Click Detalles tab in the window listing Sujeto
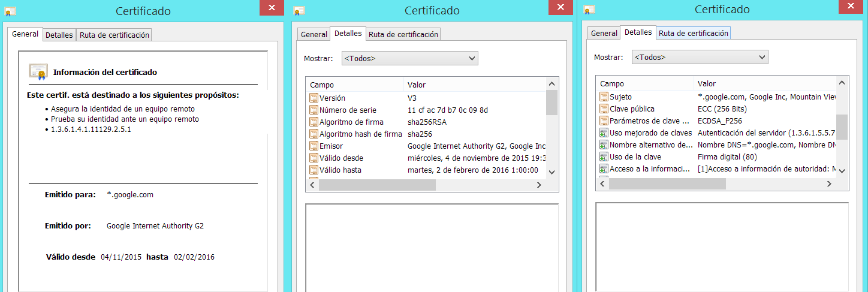 [638, 32]
